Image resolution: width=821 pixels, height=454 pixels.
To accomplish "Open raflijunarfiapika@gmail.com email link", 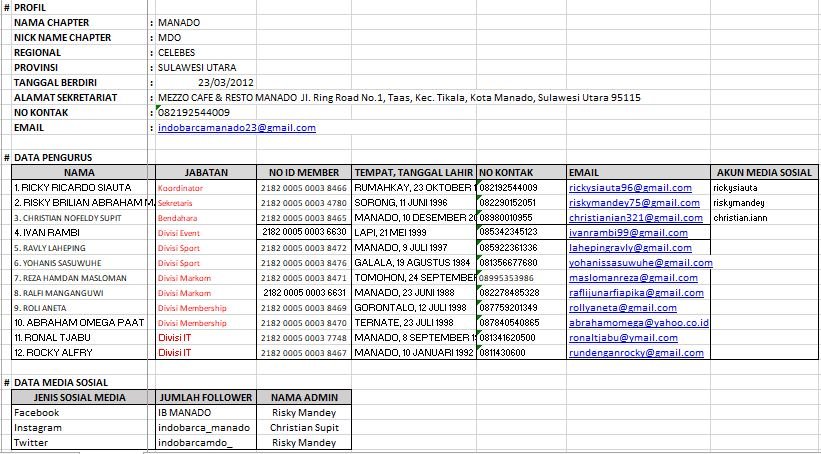I will 636,293.
